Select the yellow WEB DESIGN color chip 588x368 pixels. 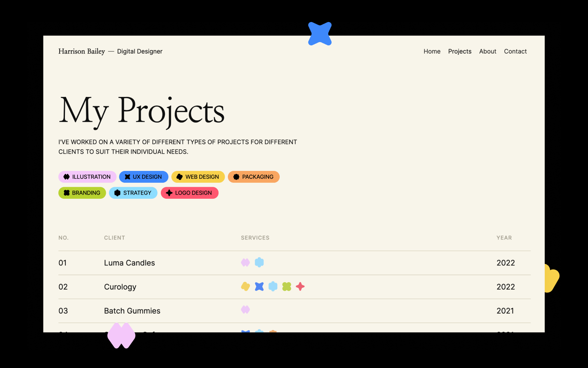198,177
